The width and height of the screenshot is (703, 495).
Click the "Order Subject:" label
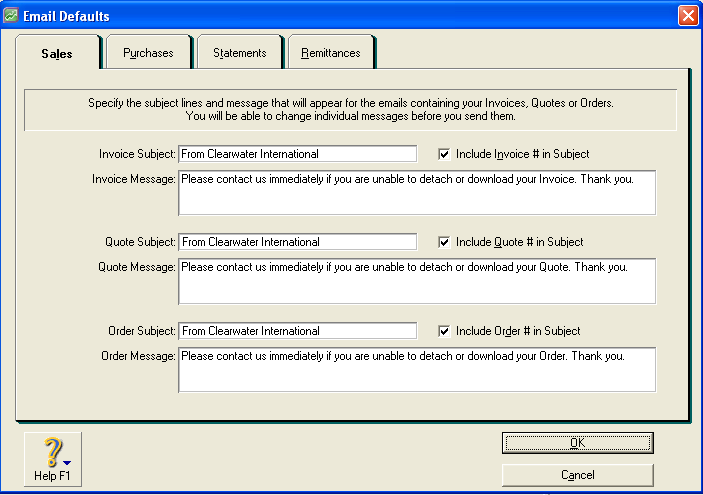click(142, 331)
